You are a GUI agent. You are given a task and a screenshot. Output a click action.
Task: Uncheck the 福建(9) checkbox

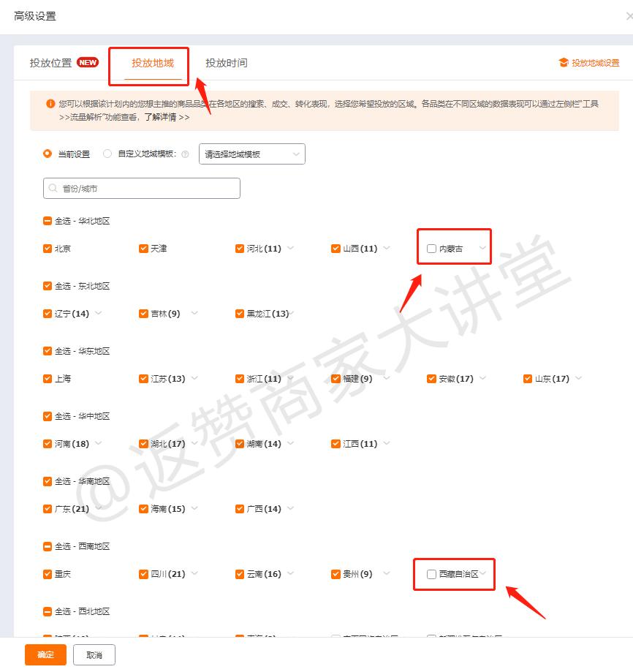pos(336,379)
